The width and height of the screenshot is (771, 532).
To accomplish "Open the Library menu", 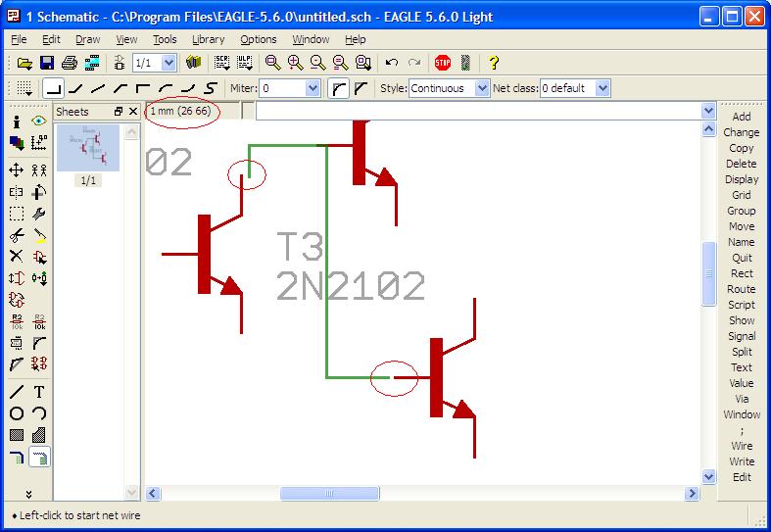I will (x=208, y=39).
